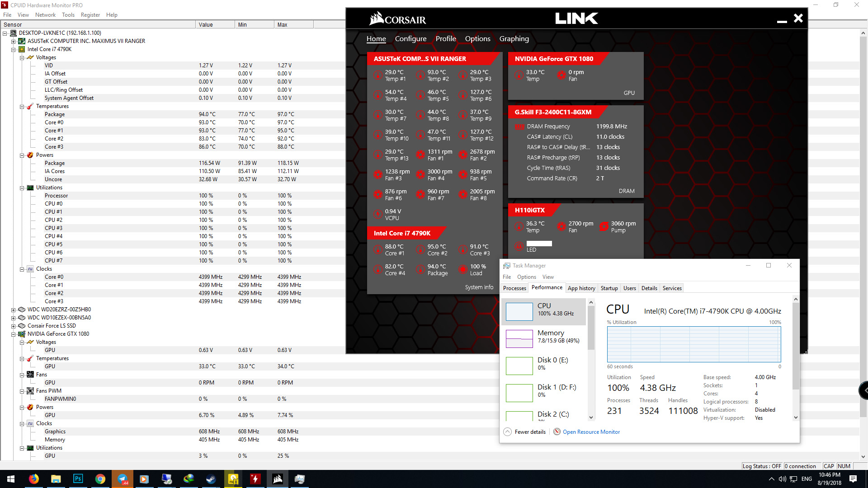Click the NVIDIA GeForce GTX 1080 card icon in HWMonitor
The height and width of the screenshot is (488, 868).
21,334
